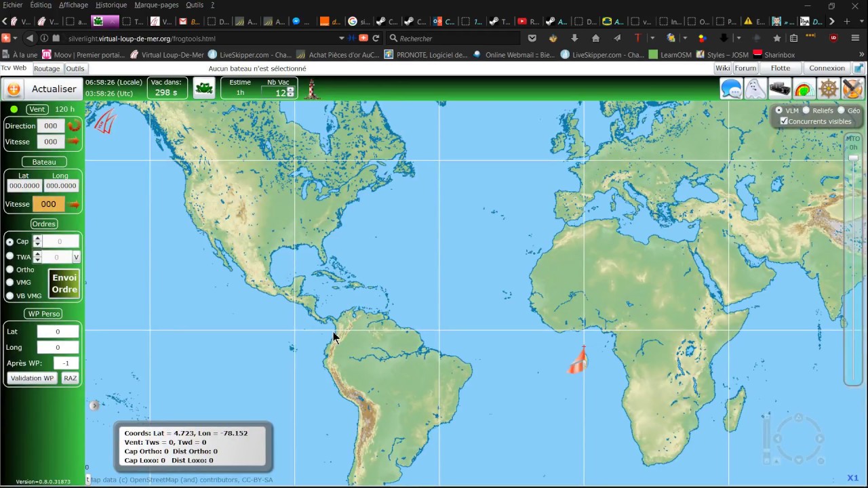The width and height of the screenshot is (868, 488).
Task: Select the Géo map radio button
Action: pyautogui.click(x=841, y=110)
